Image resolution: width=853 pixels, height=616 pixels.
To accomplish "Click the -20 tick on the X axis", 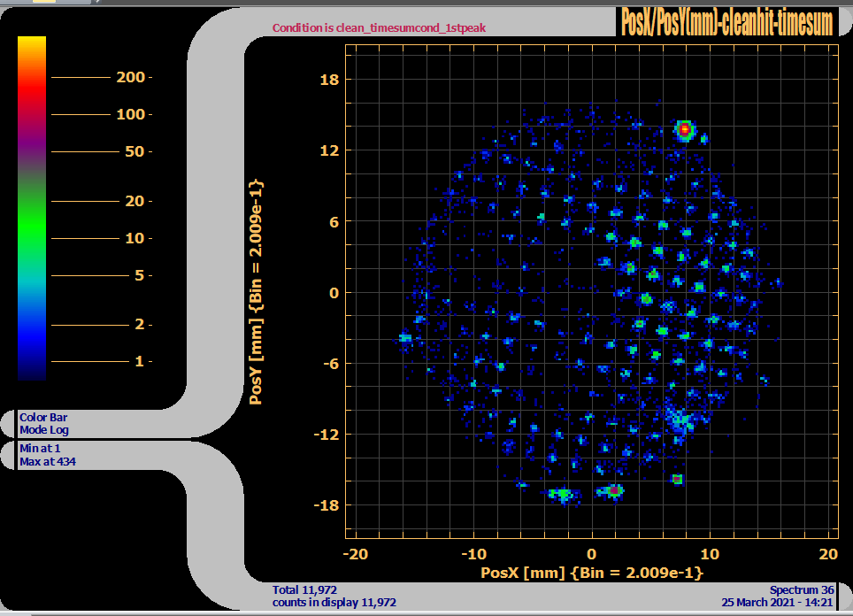I will tap(356, 553).
